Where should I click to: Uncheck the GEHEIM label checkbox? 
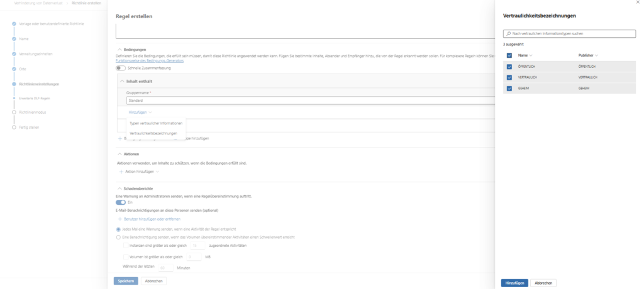coord(509,89)
